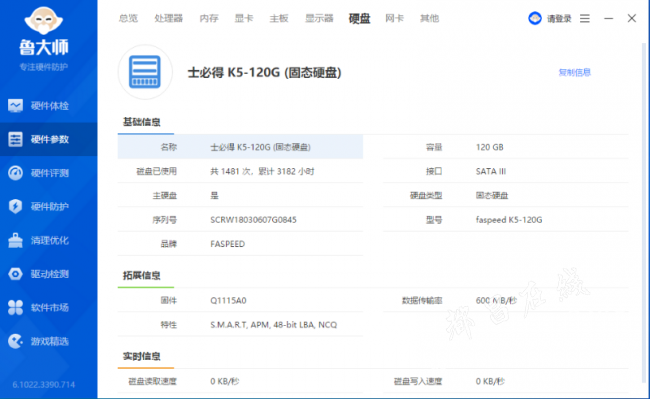The image size is (650, 399).
Task: Open 驱动检测 driver icon
Action: point(15,274)
